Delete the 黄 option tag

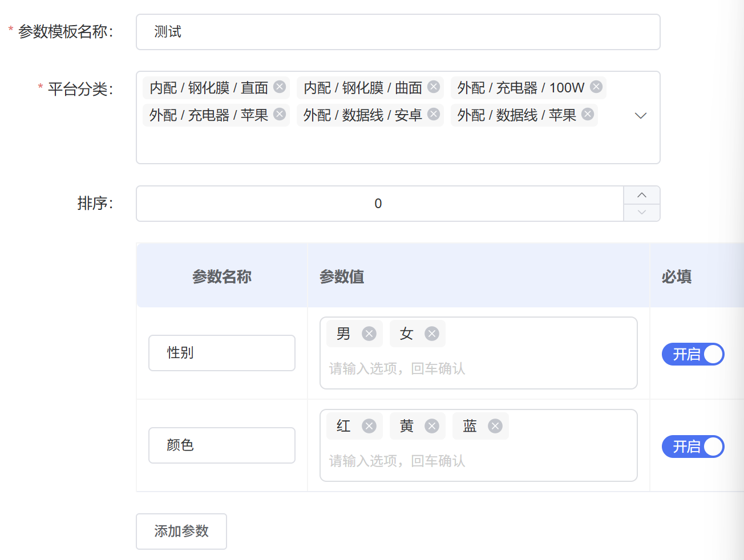click(x=432, y=426)
